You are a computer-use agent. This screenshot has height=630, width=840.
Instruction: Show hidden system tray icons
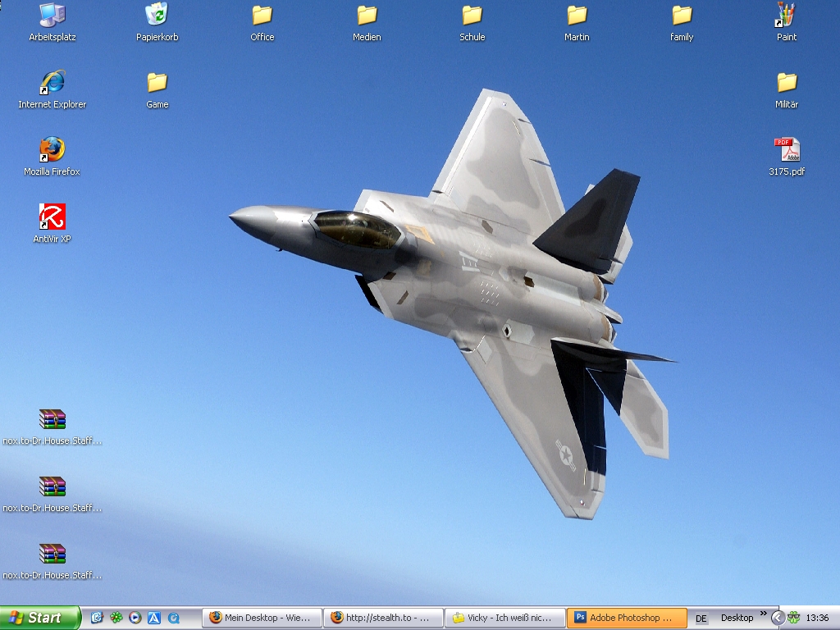[777, 618]
